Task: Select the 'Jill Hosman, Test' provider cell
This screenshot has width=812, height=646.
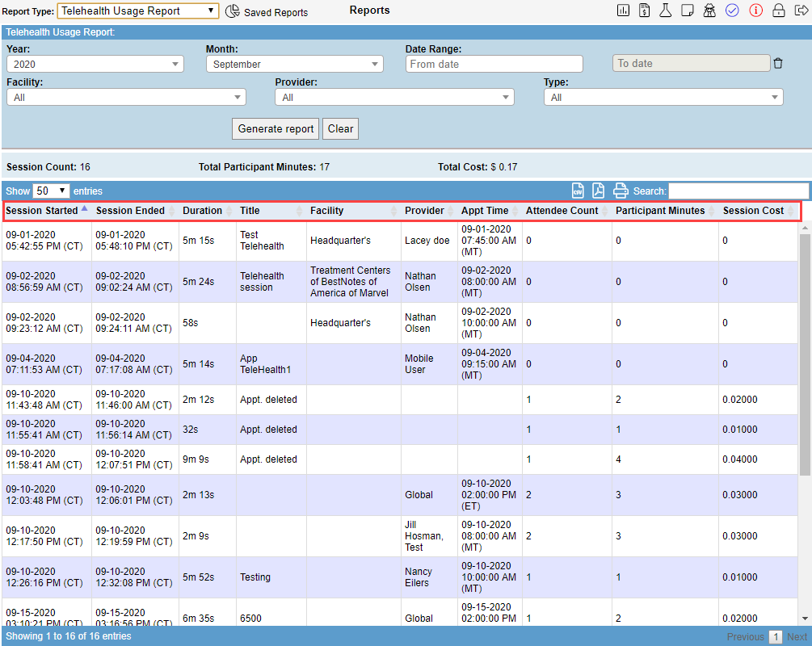Action: pyautogui.click(x=429, y=535)
